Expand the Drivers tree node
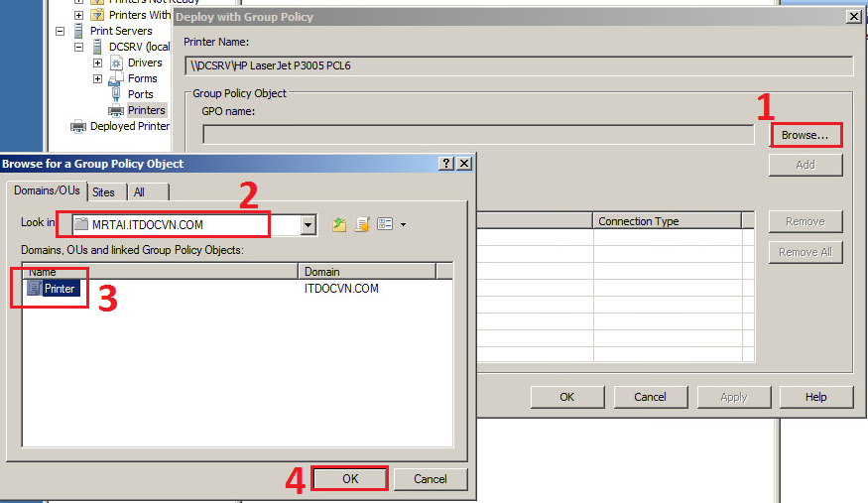This screenshot has height=503, width=868. coord(98,63)
